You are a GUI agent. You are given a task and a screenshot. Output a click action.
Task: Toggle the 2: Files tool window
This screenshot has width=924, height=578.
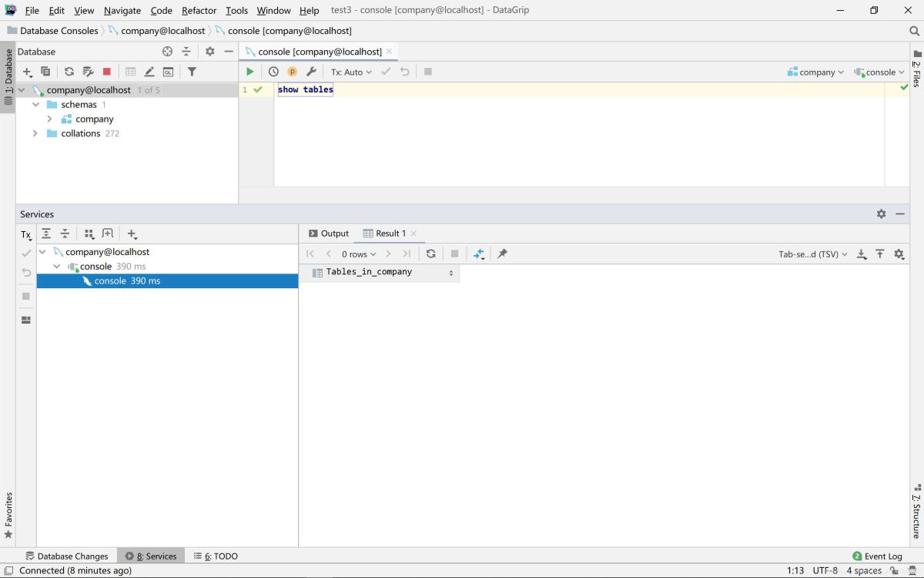[x=916, y=69]
